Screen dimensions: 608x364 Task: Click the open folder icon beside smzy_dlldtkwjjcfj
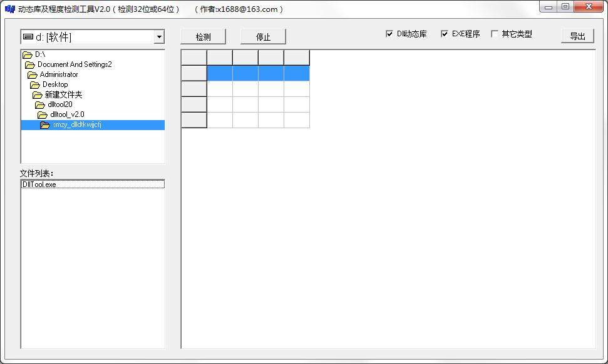(x=44, y=124)
